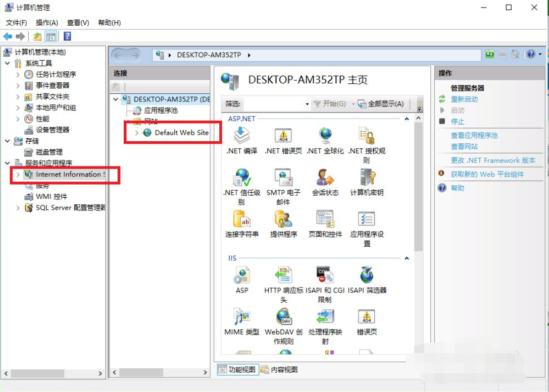
Task: Switch to the 功能视图 tab
Action: point(238,370)
